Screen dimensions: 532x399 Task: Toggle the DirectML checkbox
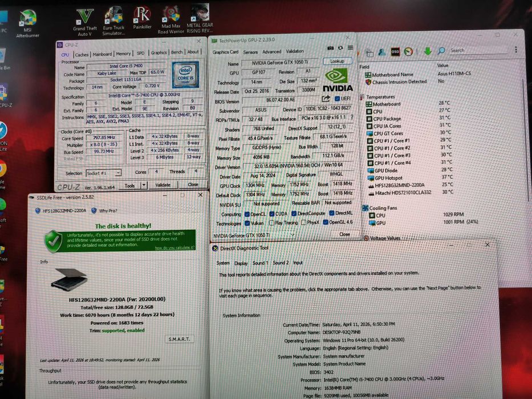tap(332, 213)
